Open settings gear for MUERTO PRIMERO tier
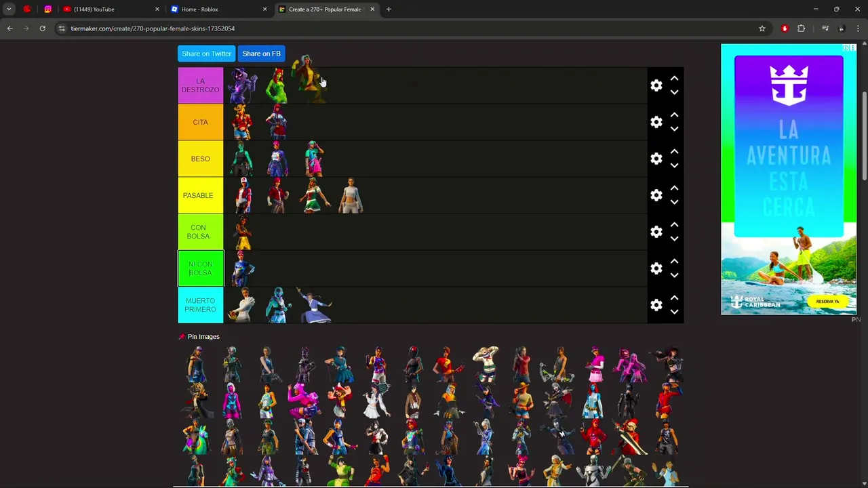Screen dimensions: 868x488 coord(656,305)
